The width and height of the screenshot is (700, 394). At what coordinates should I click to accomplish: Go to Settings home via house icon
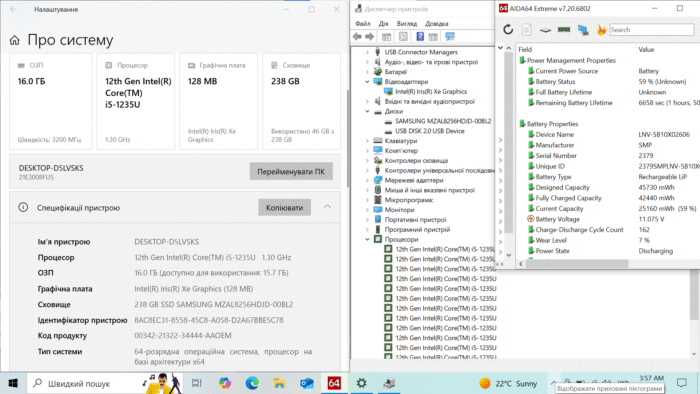(15, 41)
